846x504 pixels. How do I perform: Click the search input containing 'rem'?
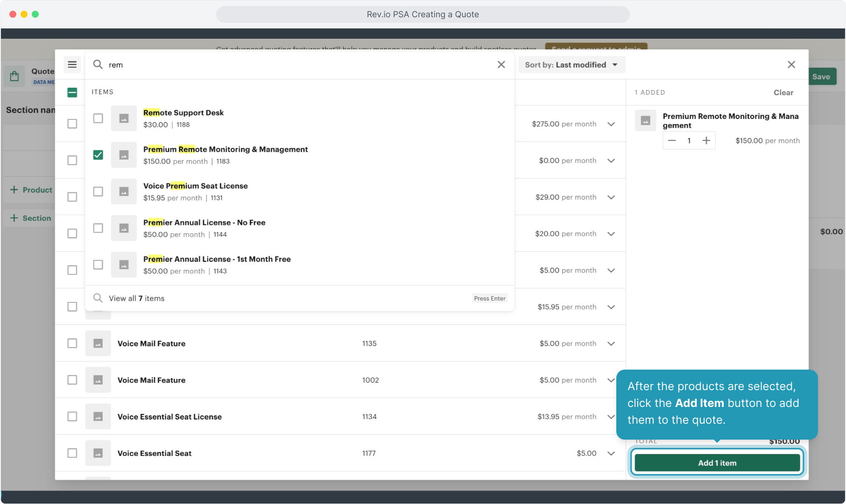[299, 65]
